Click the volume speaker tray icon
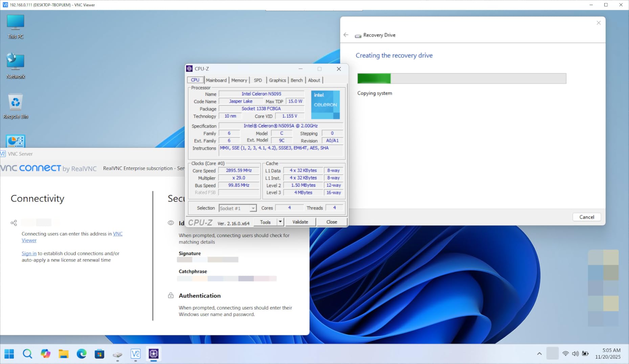The height and width of the screenshot is (364, 629). pos(575,354)
